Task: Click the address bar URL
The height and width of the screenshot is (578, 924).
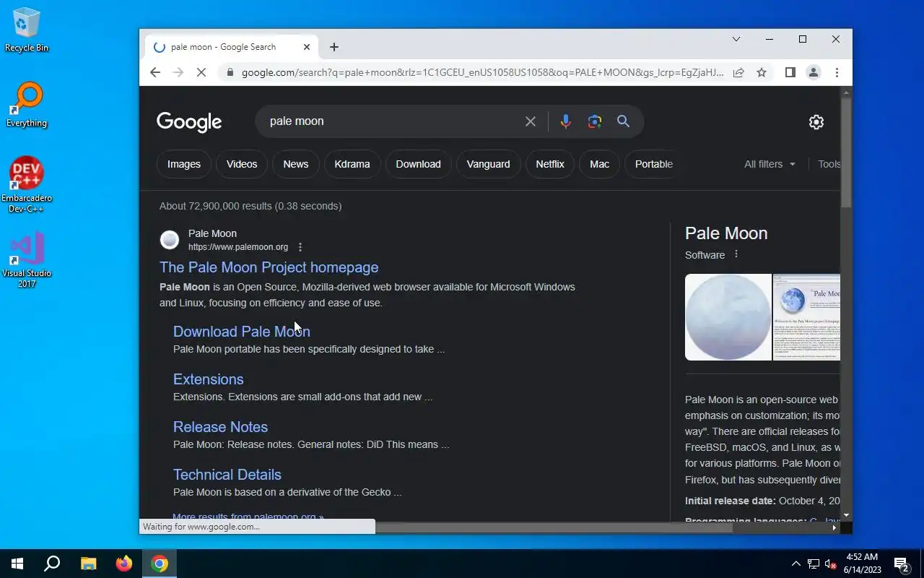Action: click(482, 72)
